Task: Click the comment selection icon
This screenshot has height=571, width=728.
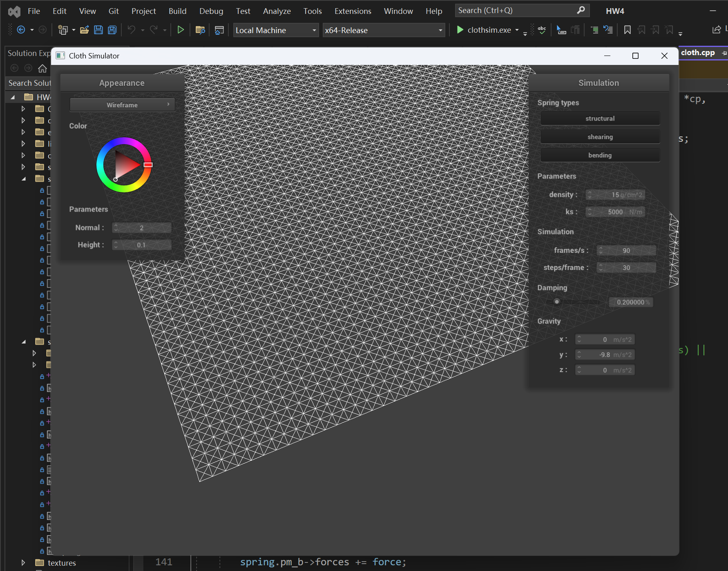Action: tap(594, 30)
